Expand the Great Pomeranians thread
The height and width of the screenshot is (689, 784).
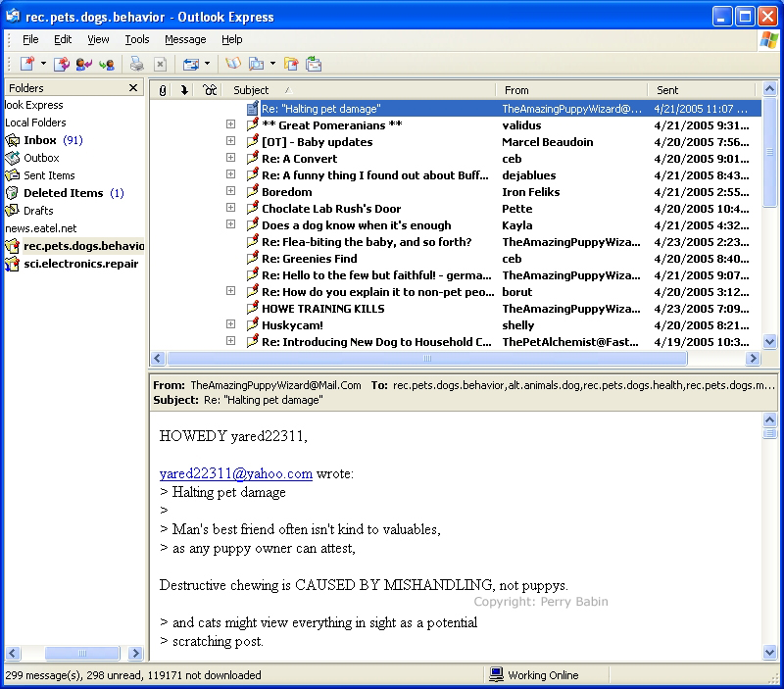pos(230,124)
